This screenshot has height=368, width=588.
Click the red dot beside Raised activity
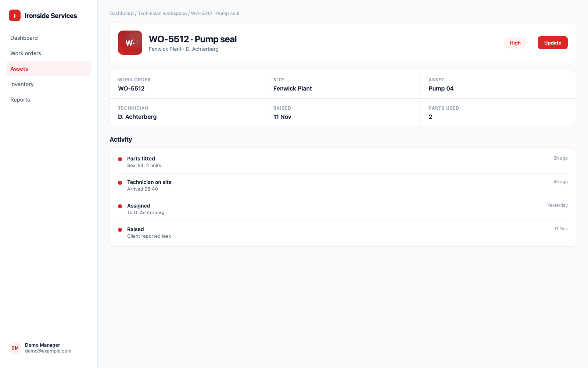point(120,230)
